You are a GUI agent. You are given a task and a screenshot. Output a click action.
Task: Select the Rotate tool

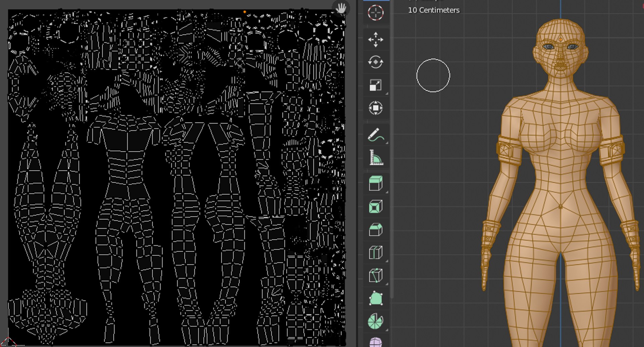376,62
